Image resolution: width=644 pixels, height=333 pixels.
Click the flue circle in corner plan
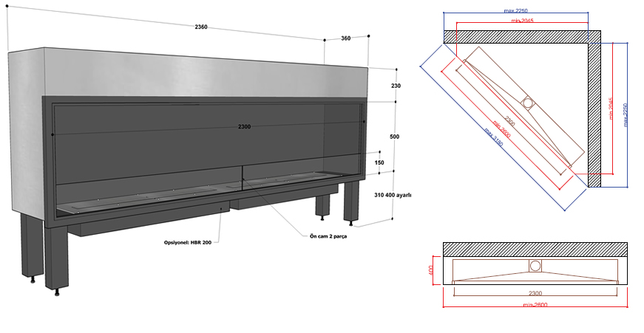tap(528, 103)
